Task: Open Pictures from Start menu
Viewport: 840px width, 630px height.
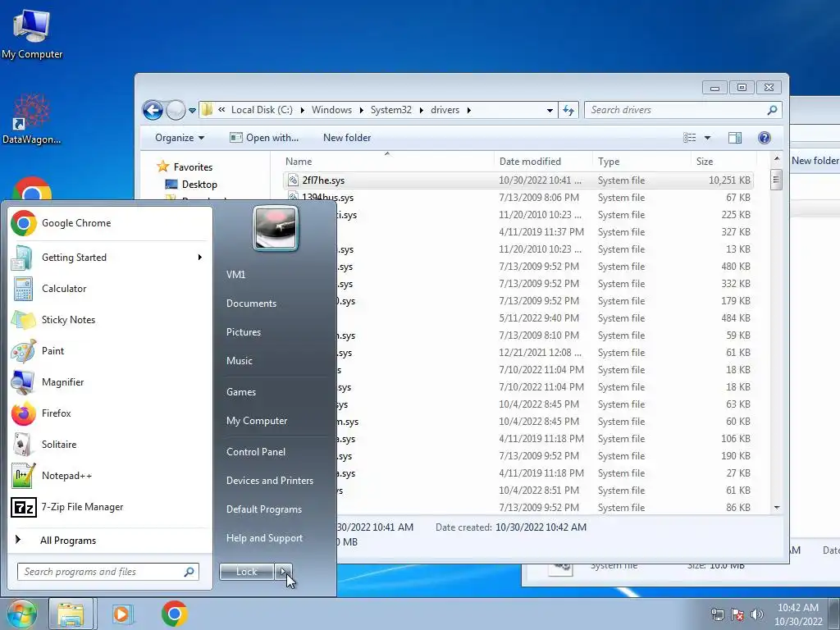Action: (x=243, y=332)
